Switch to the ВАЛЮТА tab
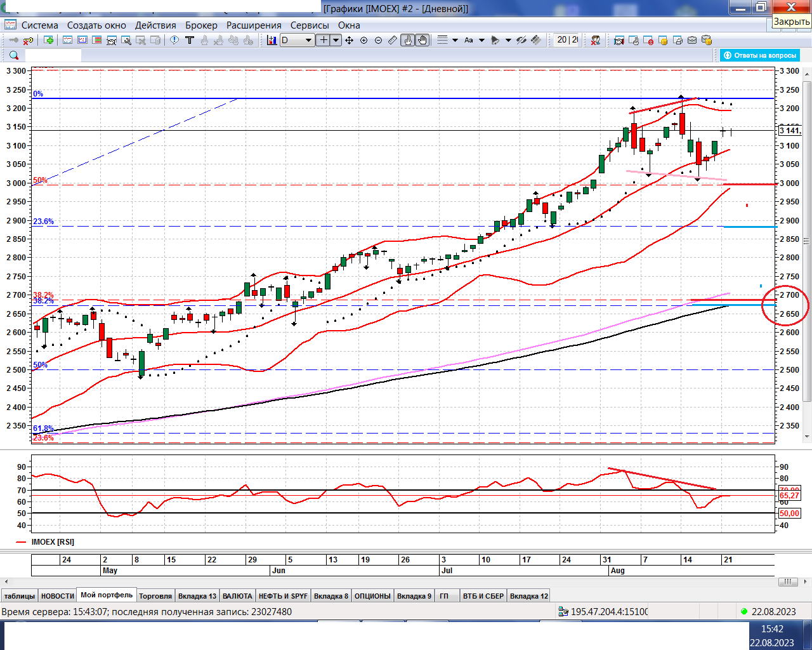 238,596
